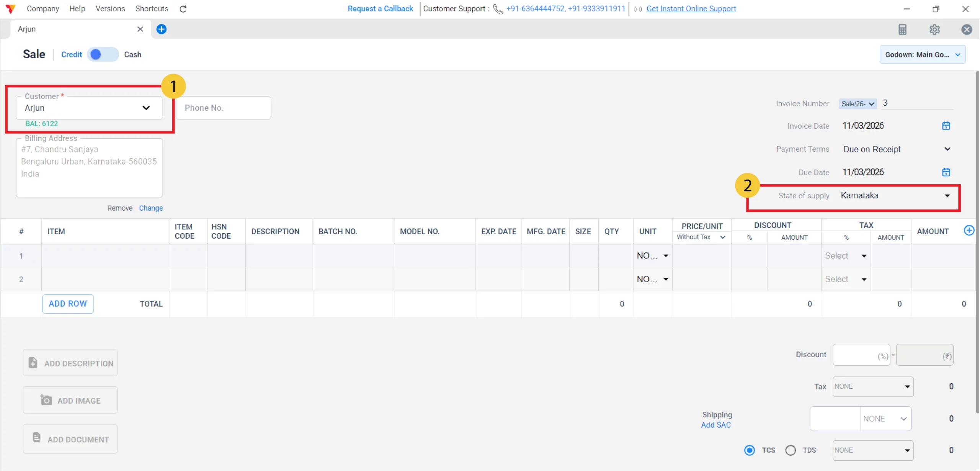Click add column plus icon in table header
This screenshot has height=471, width=980.
tap(969, 230)
